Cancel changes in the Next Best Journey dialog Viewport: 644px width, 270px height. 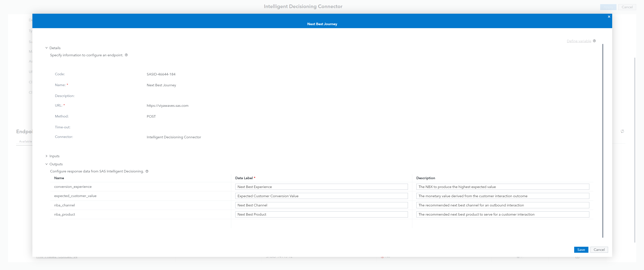click(x=599, y=250)
